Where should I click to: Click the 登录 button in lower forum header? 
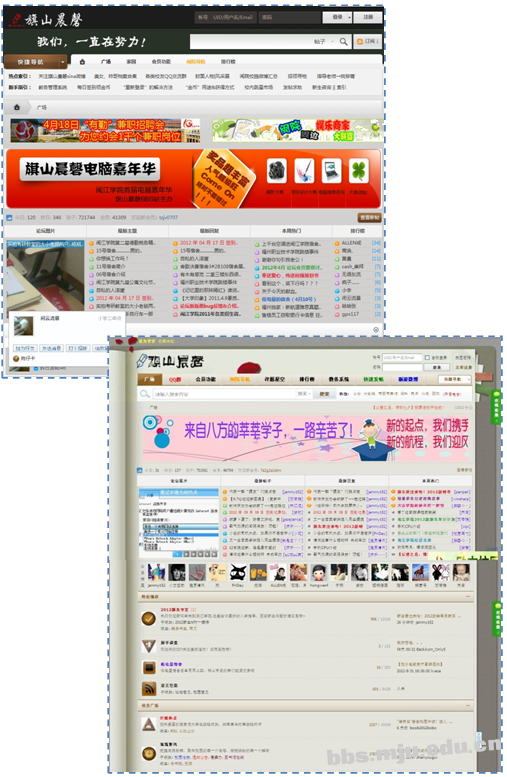tap(437, 367)
